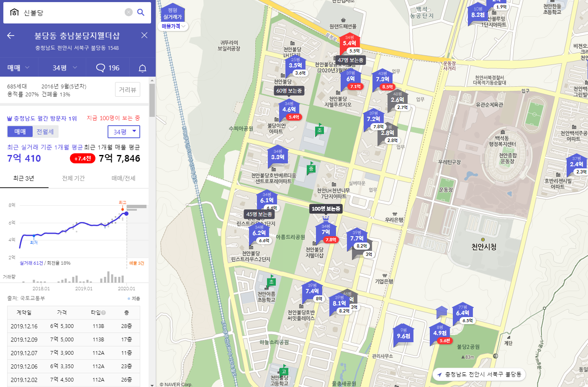Image resolution: width=588 pixels, height=387 pixels.
Task: Switch to the 전체 기간 tab
Action: (x=74, y=178)
